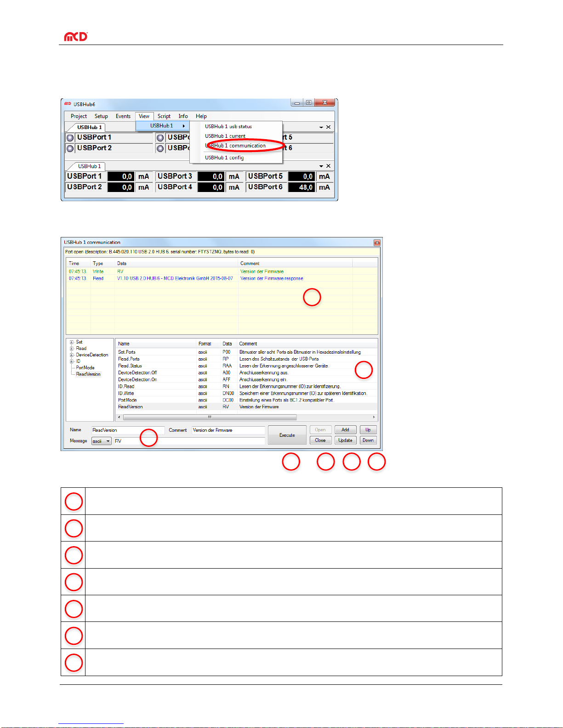The width and height of the screenshot is (563, 728).
Task: Click the Format column header in the command list
Action: [209, 344]
